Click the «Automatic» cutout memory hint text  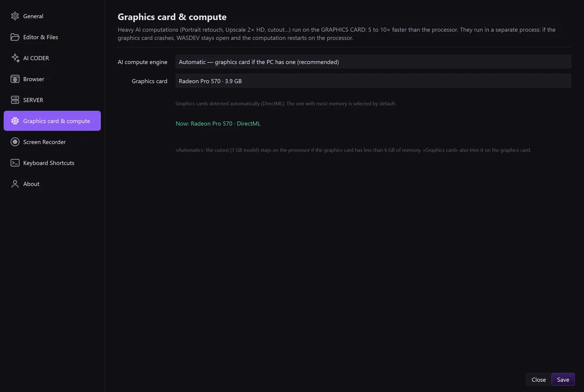click(x=353, y=150)
